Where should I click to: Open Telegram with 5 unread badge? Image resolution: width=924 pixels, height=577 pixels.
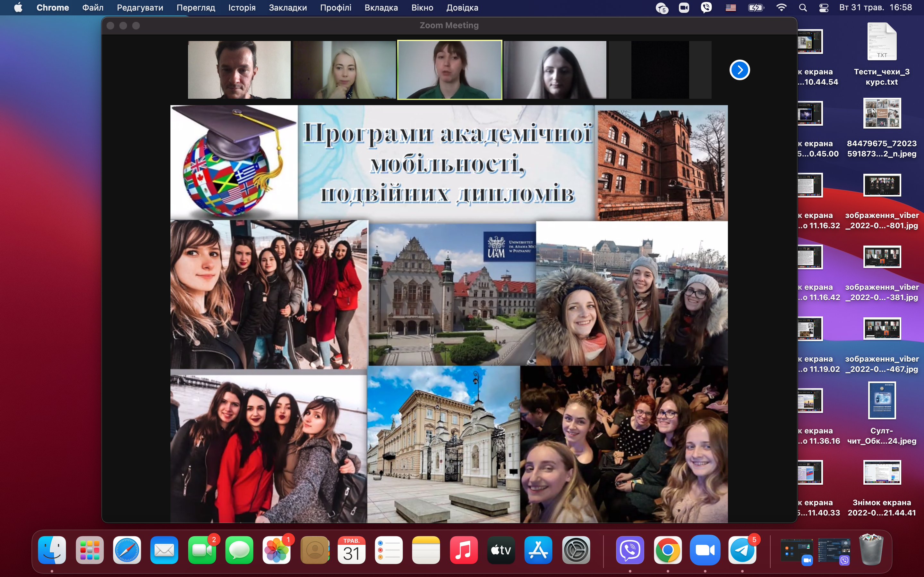(x=742, y=550)
